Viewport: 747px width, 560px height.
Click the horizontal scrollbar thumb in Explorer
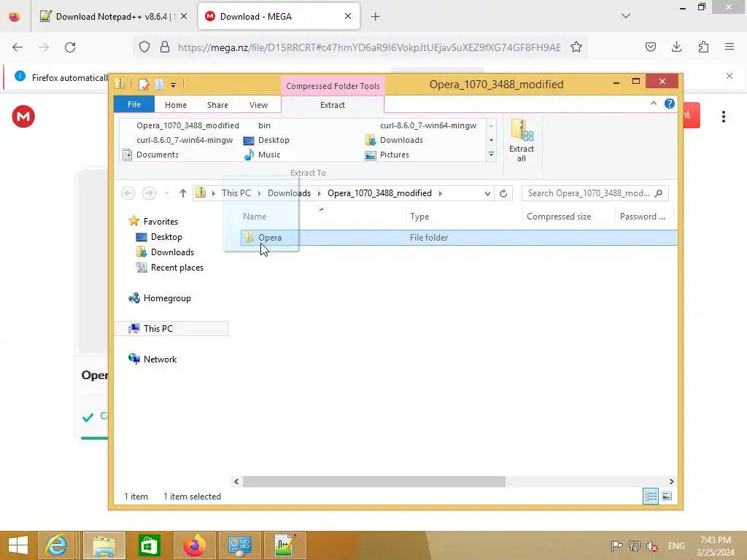(373, 481)
